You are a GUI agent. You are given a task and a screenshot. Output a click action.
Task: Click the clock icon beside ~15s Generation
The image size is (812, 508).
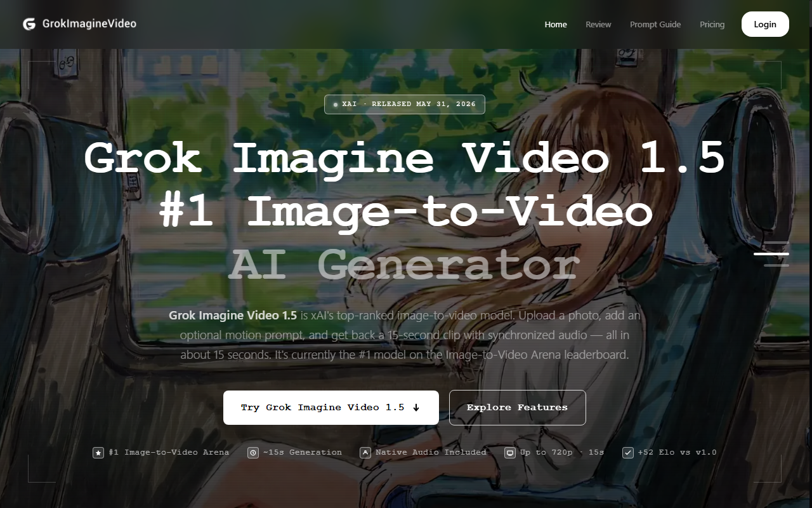point(253,453)
